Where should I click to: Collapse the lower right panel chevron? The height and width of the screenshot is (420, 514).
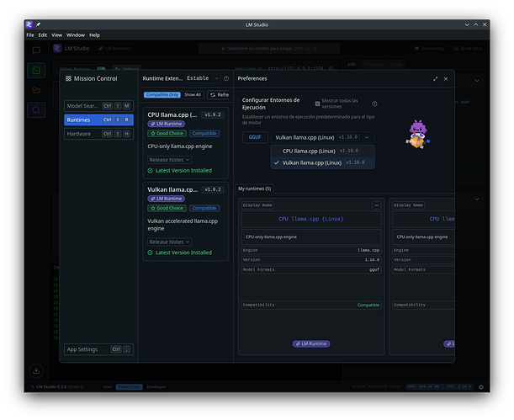tap(477, 199)
